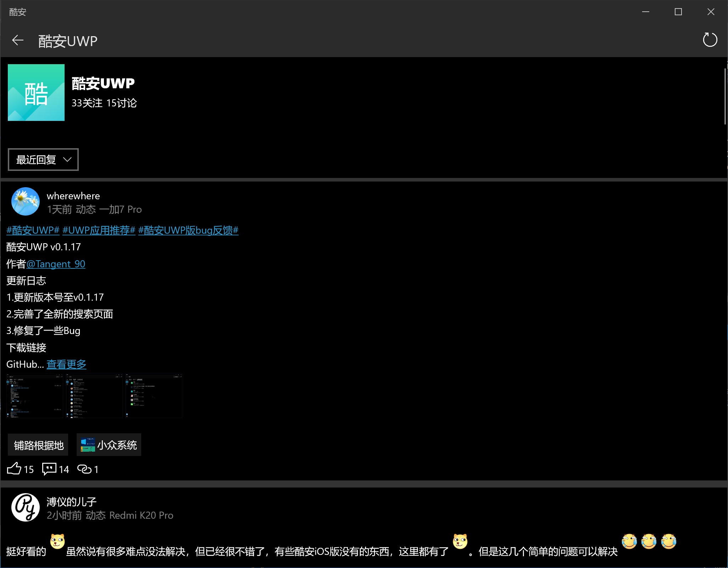Open the #UWP应用推荐# hashtag

[99, 230]
